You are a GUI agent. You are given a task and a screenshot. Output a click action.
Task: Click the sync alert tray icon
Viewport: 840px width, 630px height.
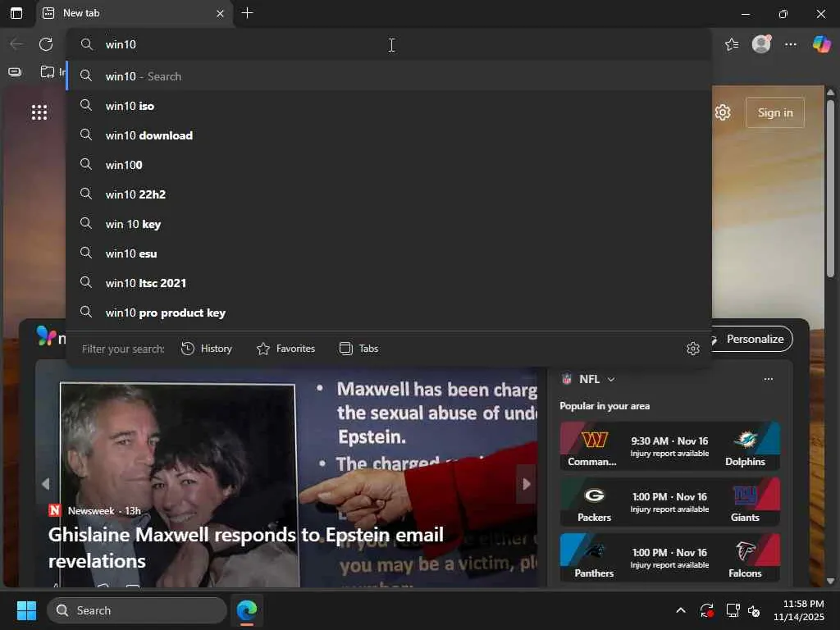[x=706, y=610]
